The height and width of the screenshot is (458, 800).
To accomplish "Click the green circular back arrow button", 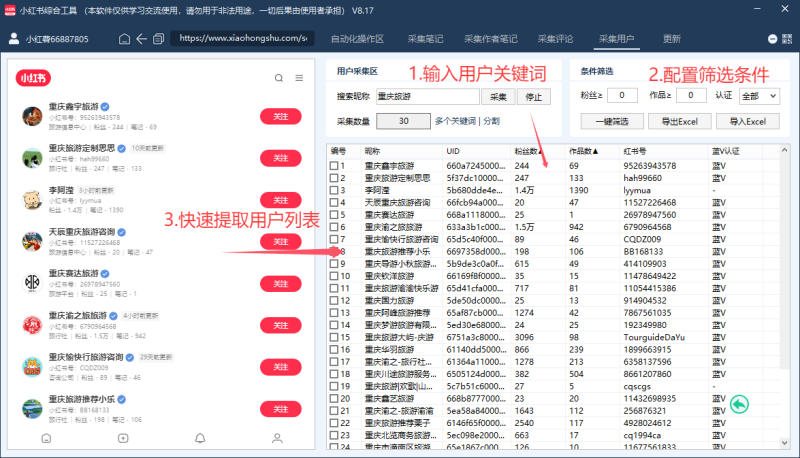I will [x=739, y=404].
